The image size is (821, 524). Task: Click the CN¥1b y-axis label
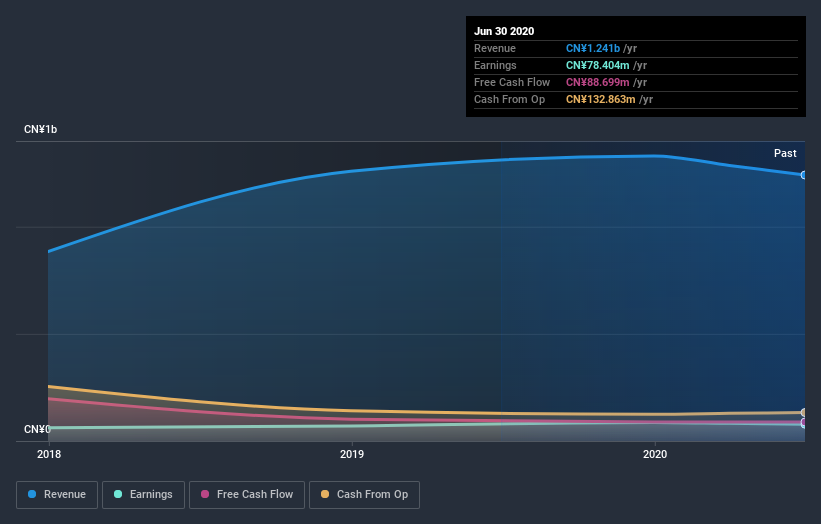click(40, 129)
